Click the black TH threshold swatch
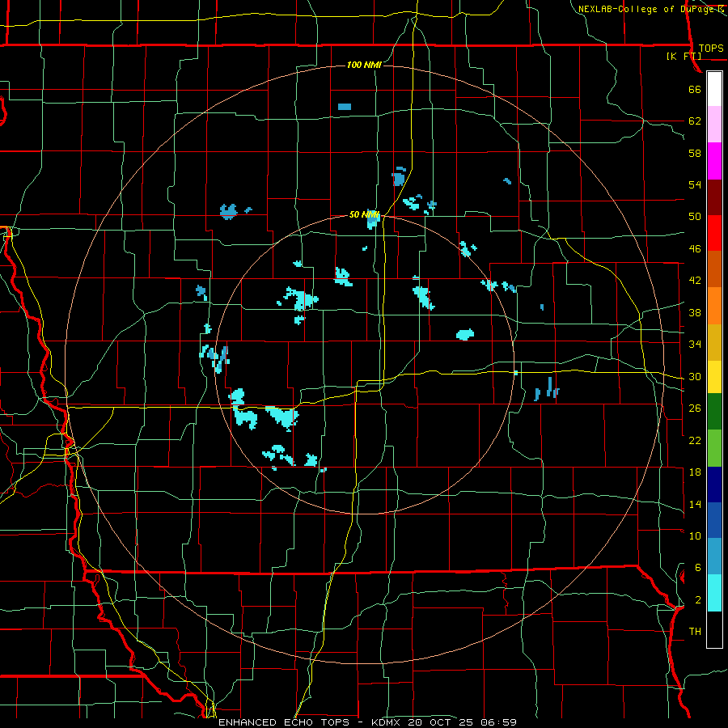The width and height of the screenshot is (728, 728). (714, 629)
